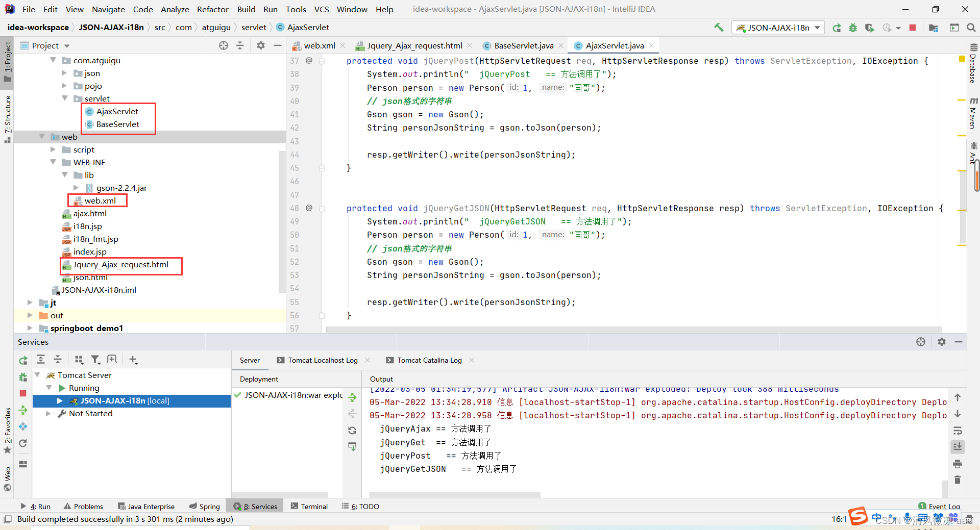
Task: Stop Tomcat using Services red stop icon
Action: 23,393
